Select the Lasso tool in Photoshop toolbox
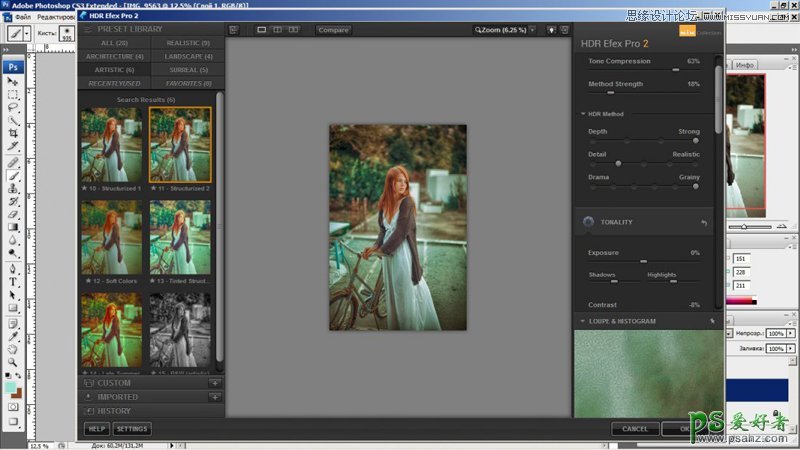 tap(13, 106)
